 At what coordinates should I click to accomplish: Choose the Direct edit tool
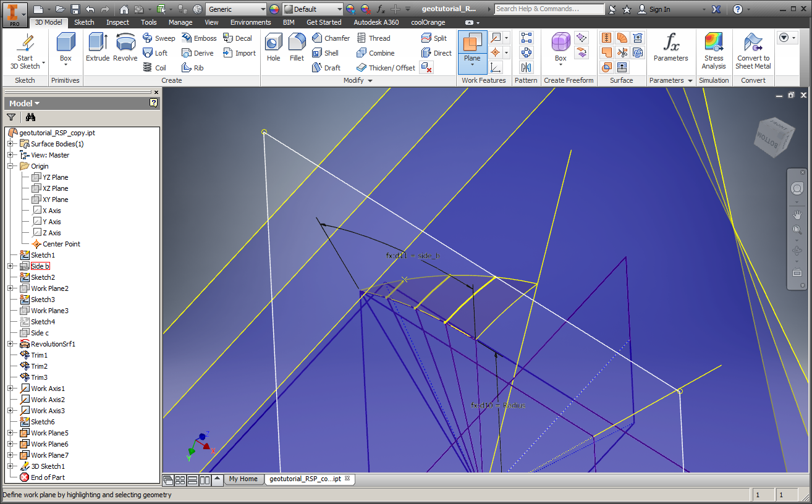[436, 53]
